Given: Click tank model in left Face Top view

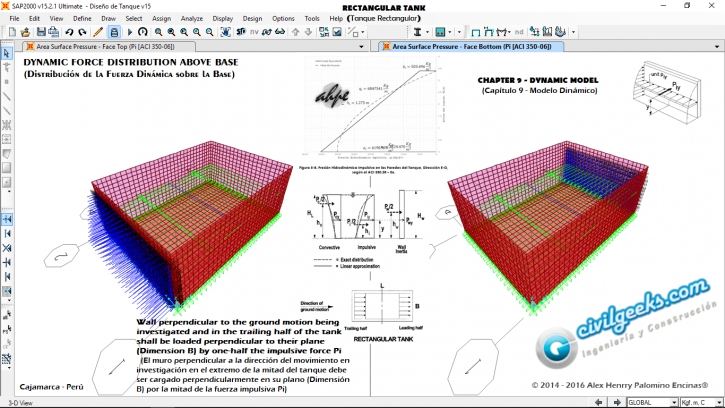Looking at the screenshot, I should [190, 227].
